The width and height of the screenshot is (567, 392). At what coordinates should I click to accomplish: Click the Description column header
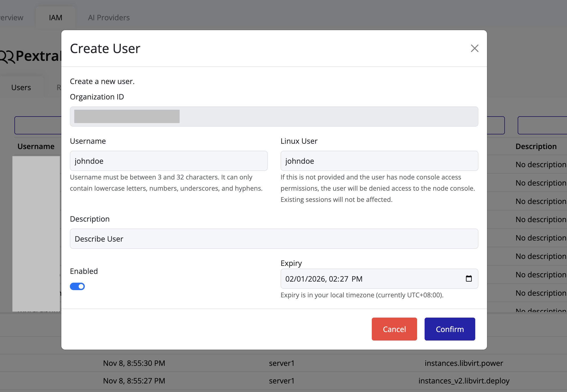point(535,146)
